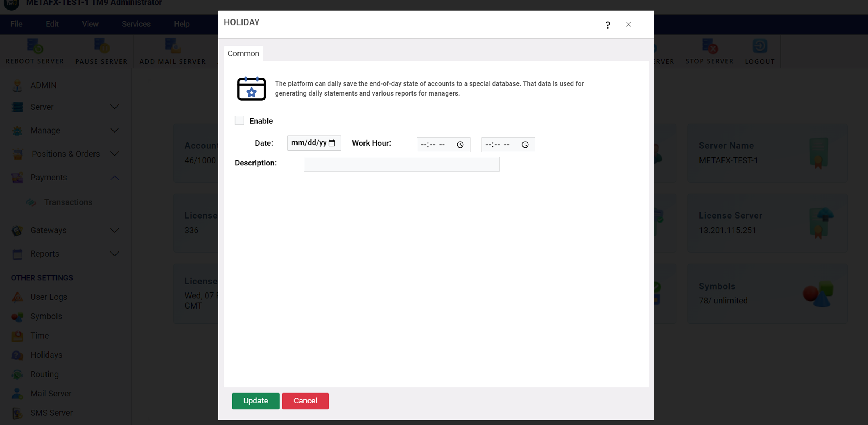This screenshot has height=425, width=868.
Task: Open the calendar date picker for Date
Action: [x=333, y=143]
